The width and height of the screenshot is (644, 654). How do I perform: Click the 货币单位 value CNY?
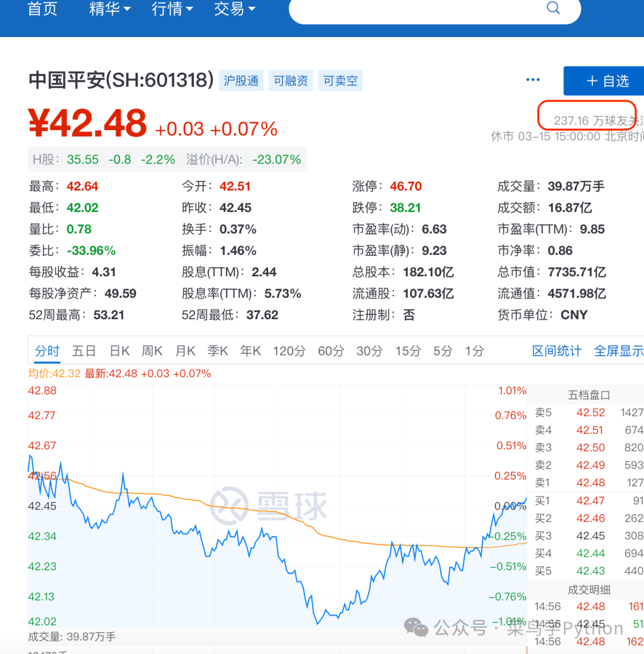574,314
